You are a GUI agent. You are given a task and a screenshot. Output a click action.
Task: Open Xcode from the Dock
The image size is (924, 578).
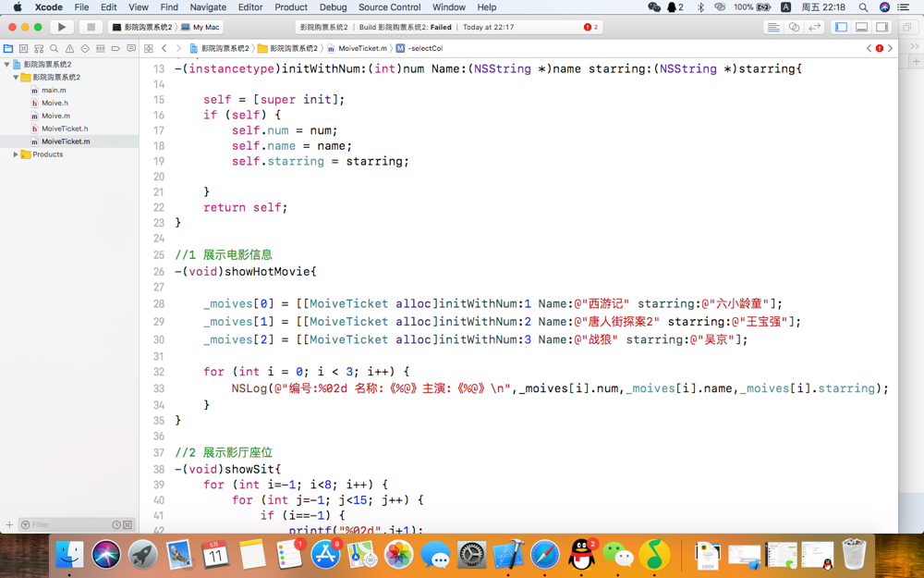point(508,555)
